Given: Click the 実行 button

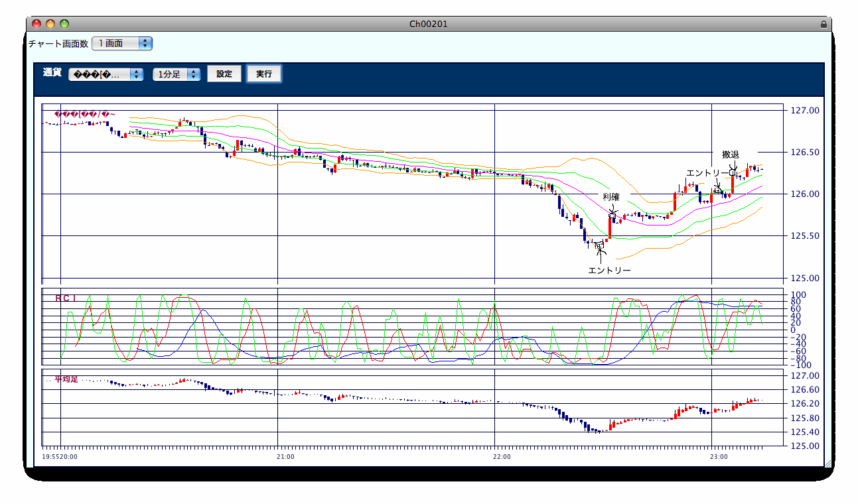Looking at the screenshot, I should (x=264, y=74).
